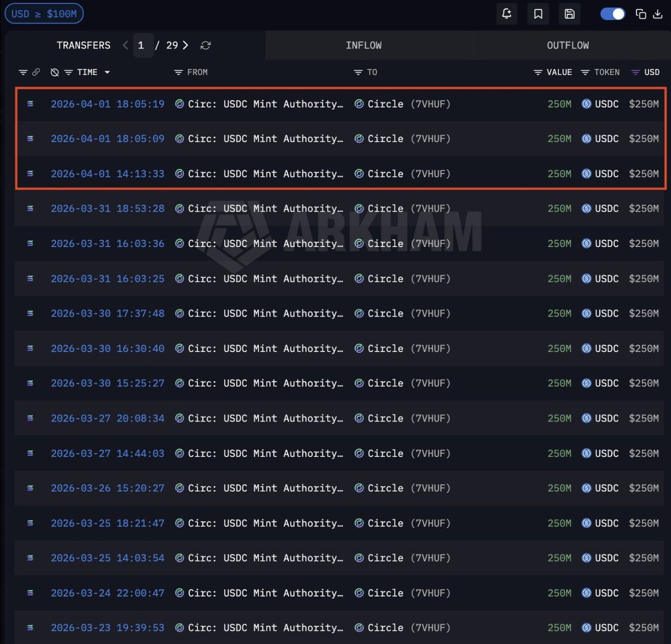Click the create alert bell icon
The image size is (671, 644).
pos(507,14)
